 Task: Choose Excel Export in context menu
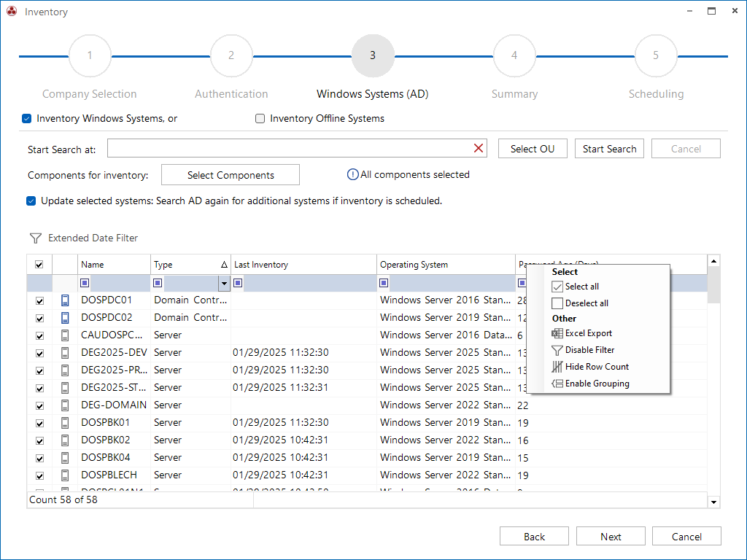point(581,333)
